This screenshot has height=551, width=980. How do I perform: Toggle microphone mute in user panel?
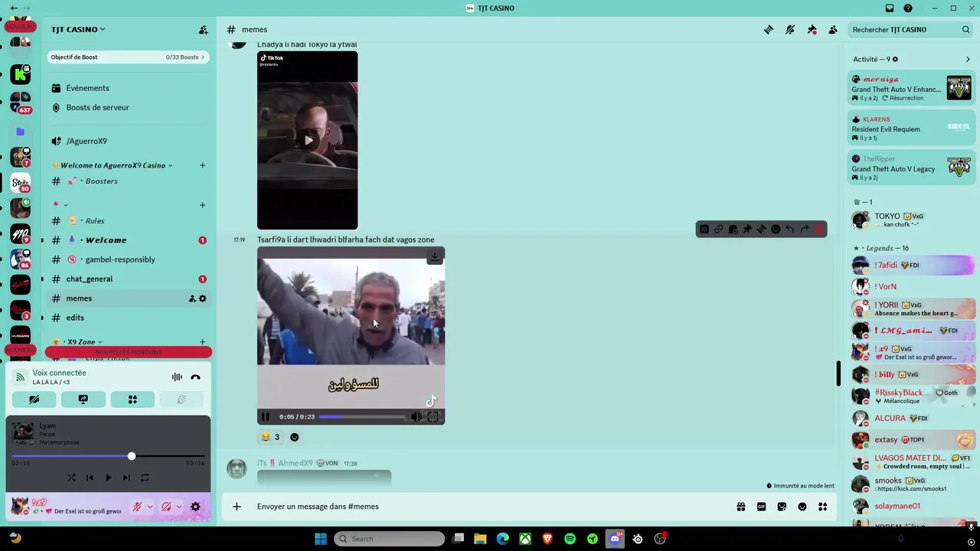[137, 507]
